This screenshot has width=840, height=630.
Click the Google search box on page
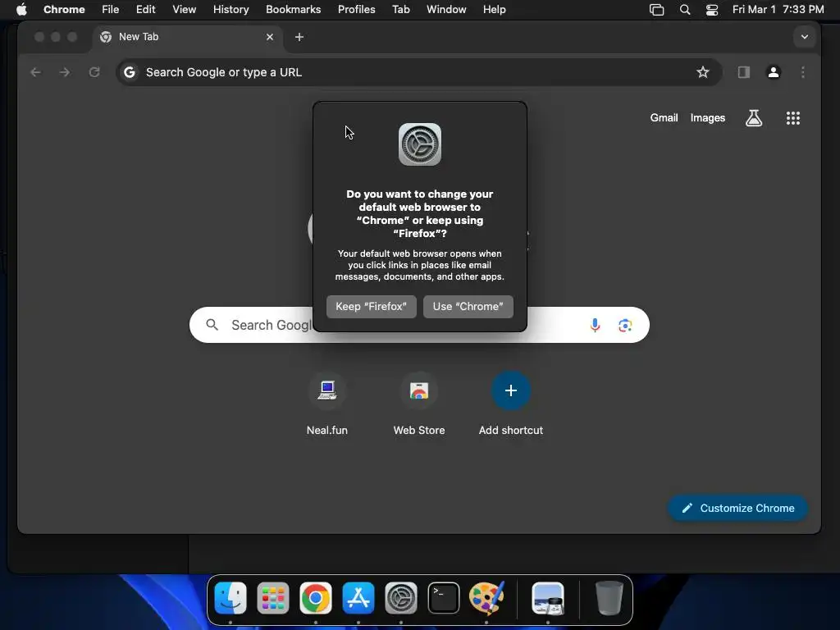pyautogui.click(x=419, y=325)
